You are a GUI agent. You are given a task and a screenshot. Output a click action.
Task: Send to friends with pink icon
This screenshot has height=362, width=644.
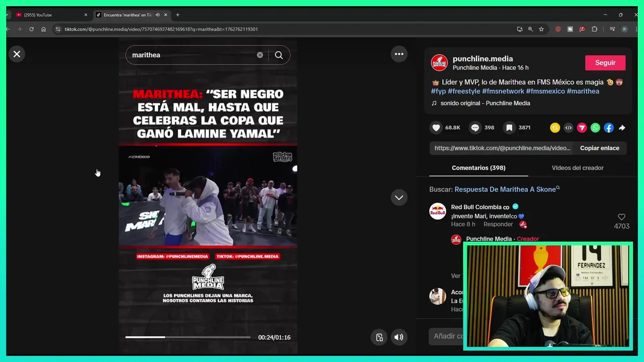pos(582,128)
